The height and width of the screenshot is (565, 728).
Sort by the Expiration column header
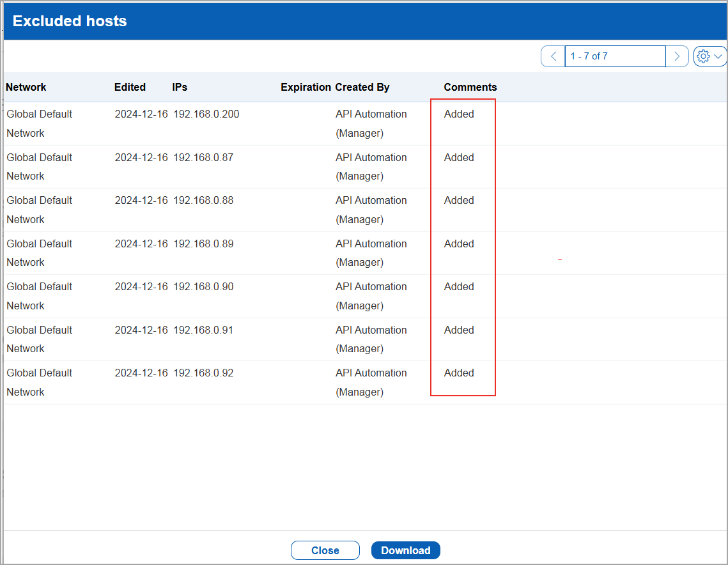click(306, 87)
